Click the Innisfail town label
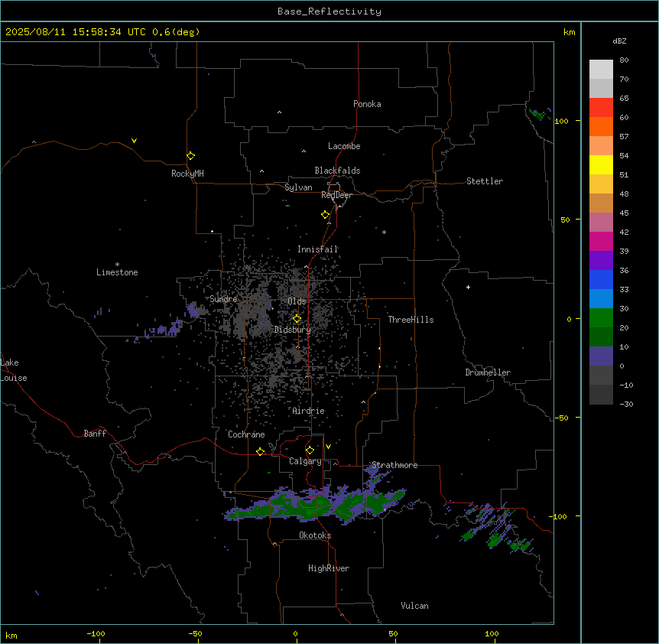The image size is (659, 644). (x=318, y=249)
